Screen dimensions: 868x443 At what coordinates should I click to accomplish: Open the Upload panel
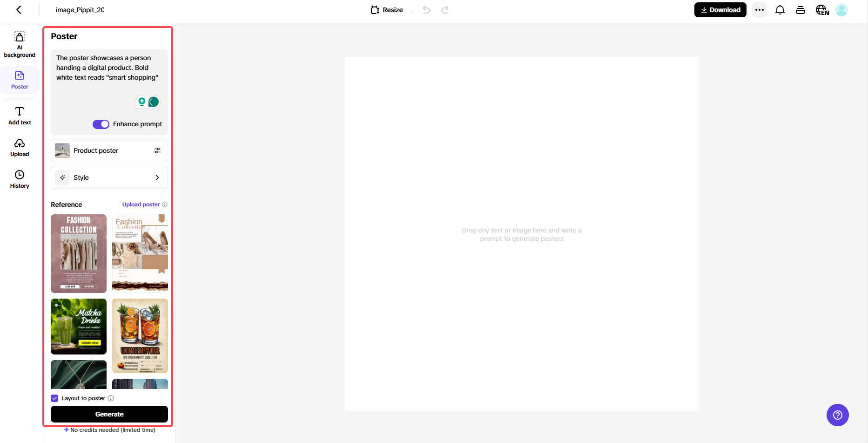pyautogui.click(x=19, y=147)
